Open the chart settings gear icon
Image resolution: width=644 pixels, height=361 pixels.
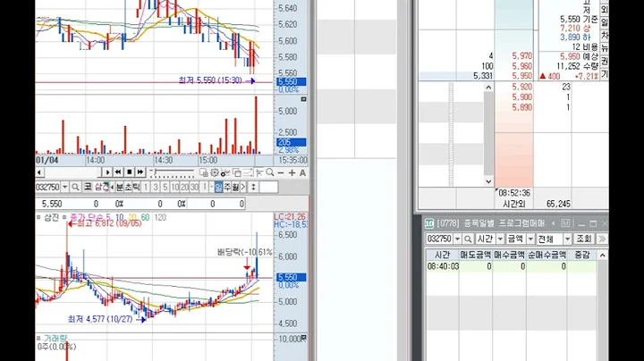[215, 172]
